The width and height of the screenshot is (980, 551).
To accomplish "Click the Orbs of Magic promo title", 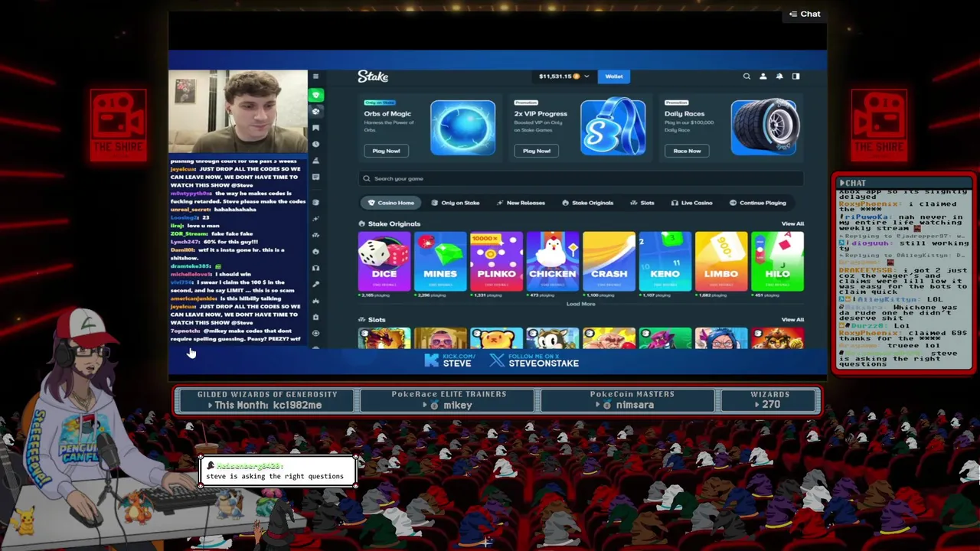I will (x=387, y=114).
